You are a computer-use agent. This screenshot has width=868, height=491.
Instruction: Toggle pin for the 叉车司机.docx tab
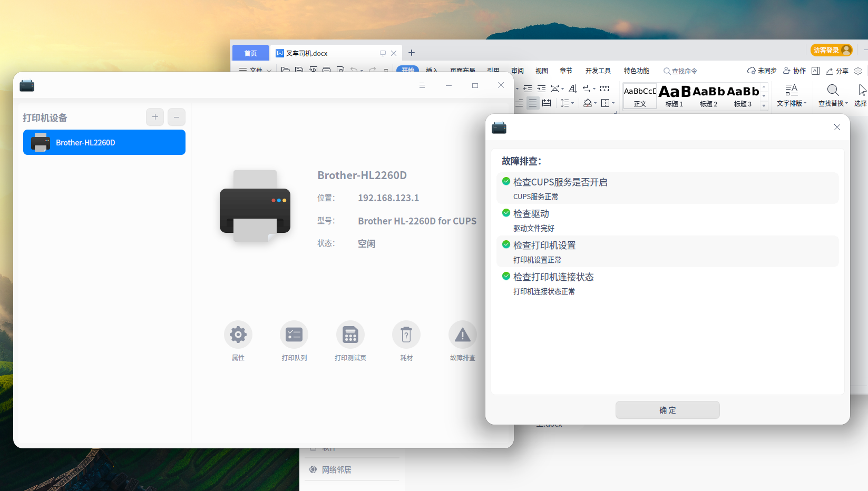pos(382,53)
